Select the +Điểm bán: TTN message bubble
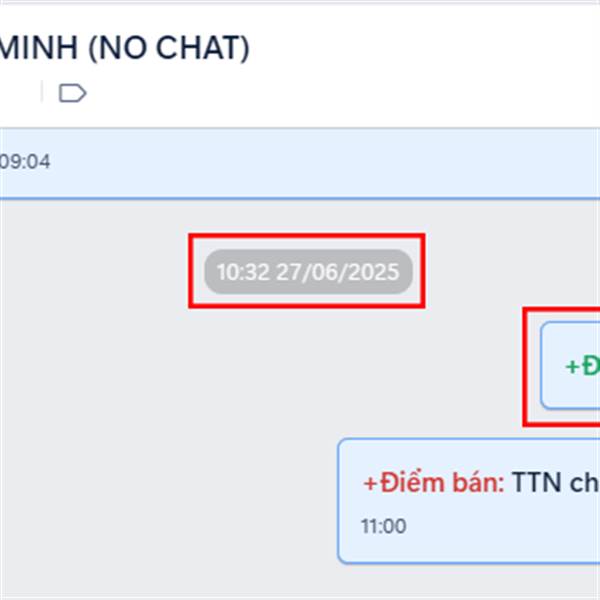600x600 pixels. click(x=469, y=501)
